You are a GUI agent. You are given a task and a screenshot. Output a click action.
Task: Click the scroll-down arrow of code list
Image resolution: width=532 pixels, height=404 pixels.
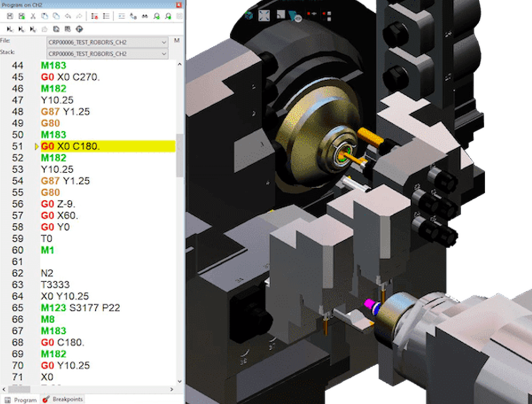point(180,381)
